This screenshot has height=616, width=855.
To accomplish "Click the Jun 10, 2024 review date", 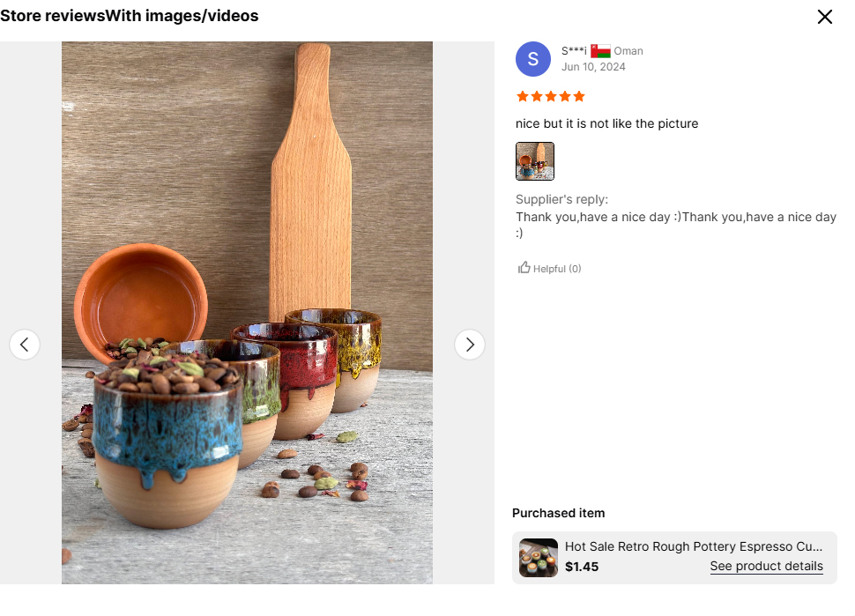I will click(593, 67).
